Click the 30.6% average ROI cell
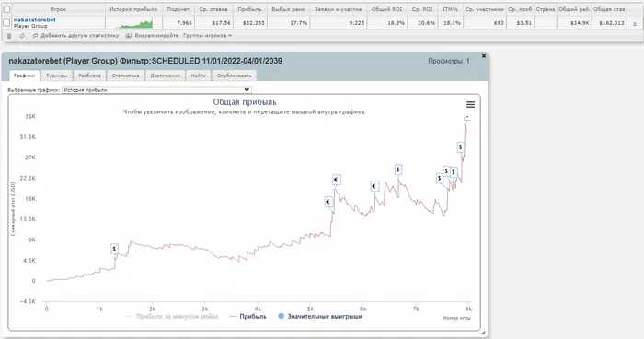The width and height of the screenshot is (644, 339). click(x=426, y=23)
